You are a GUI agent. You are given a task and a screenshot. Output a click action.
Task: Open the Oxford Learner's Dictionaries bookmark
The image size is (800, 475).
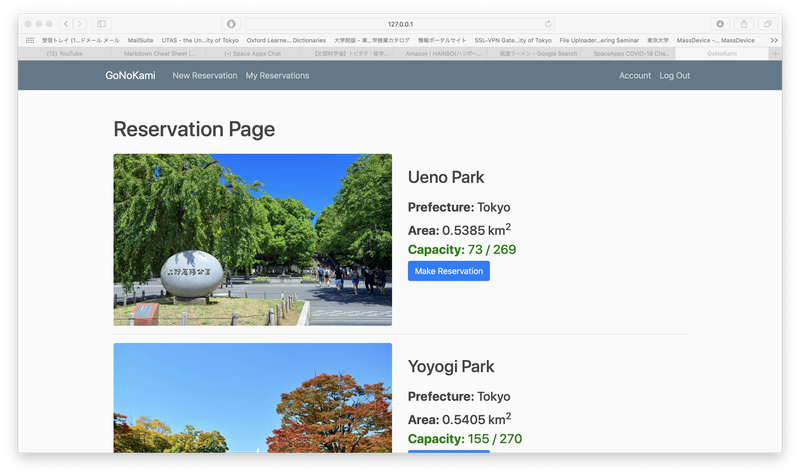pyautogui.click(x=286, y=40)
